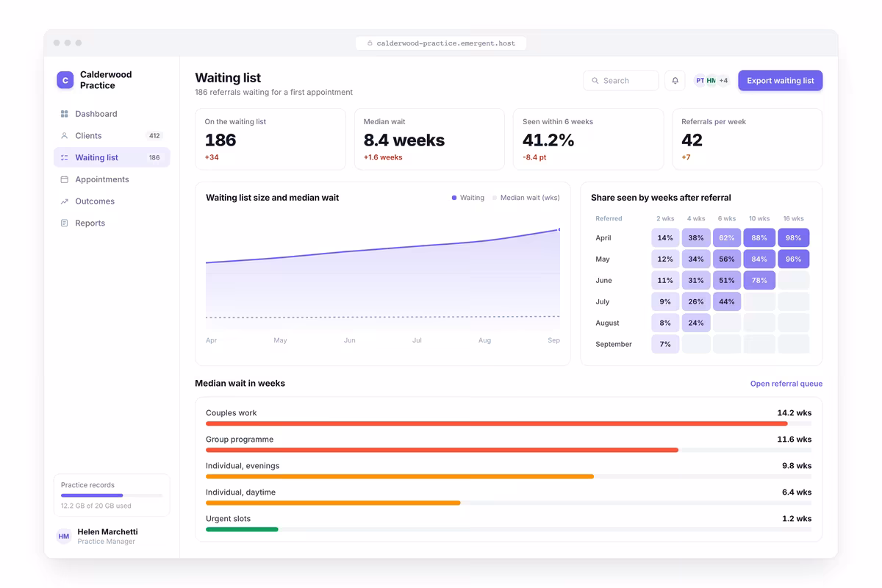Open notifications with the bell icon
Screen dimensions: 882x588
pyautogui.click(x=675, y=81)
